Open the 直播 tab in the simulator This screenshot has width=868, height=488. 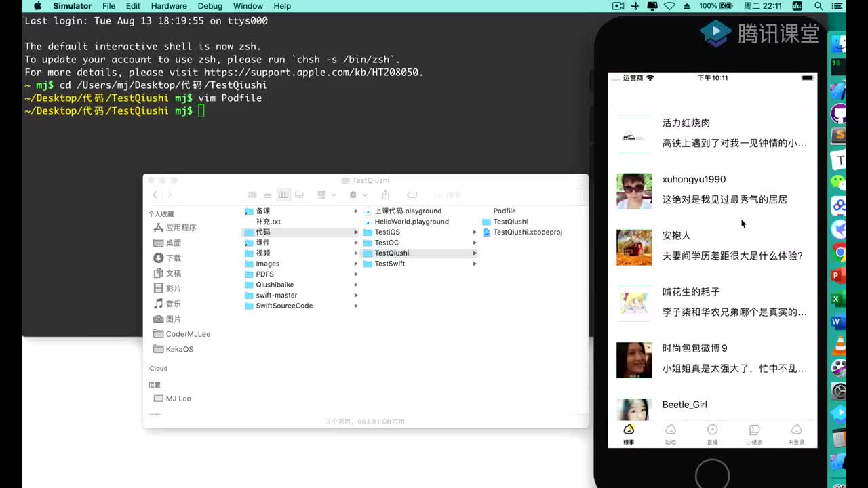pos(713,434)
